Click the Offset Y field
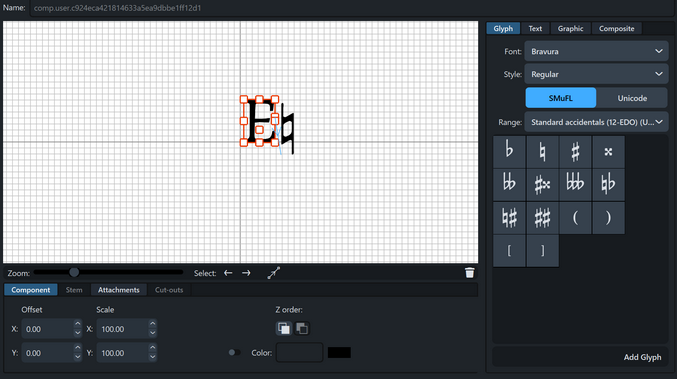677x379 pixels. 47,353
